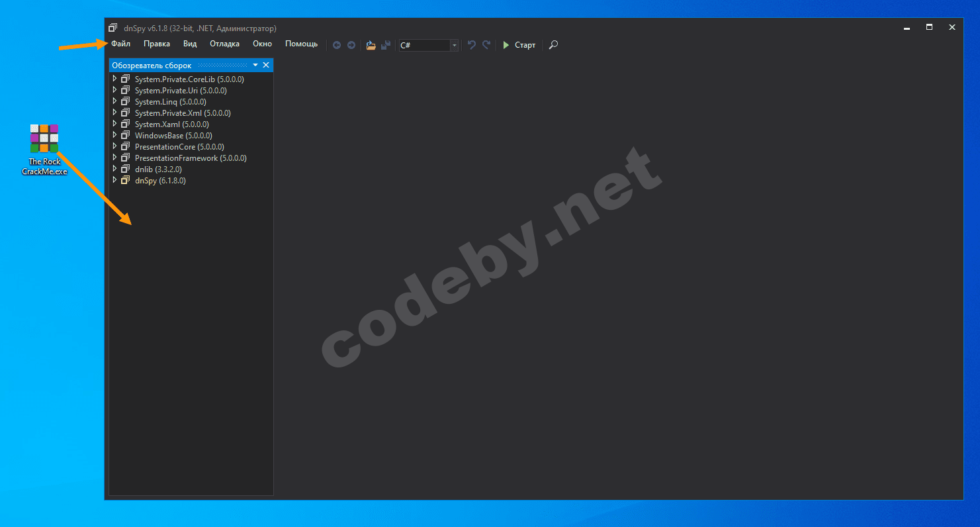Click the open file folder icon
The width and height of the screenshot is (980, 527).
coord(371,45)
